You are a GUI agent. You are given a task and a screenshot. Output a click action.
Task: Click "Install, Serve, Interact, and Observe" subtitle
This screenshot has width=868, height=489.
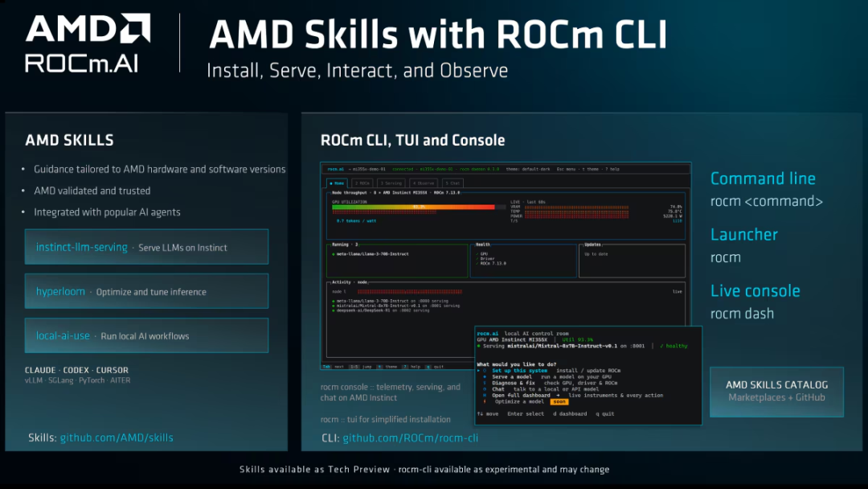pyautogui.click(x=357, y=71)
